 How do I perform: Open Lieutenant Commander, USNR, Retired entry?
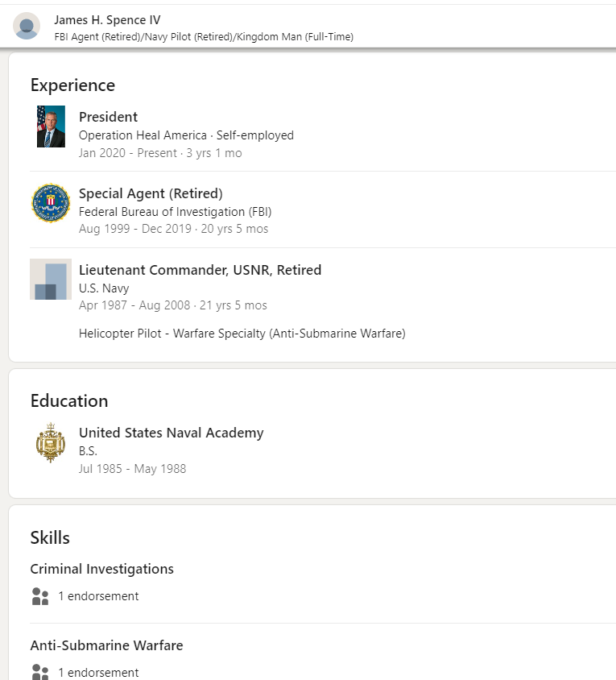200,270
